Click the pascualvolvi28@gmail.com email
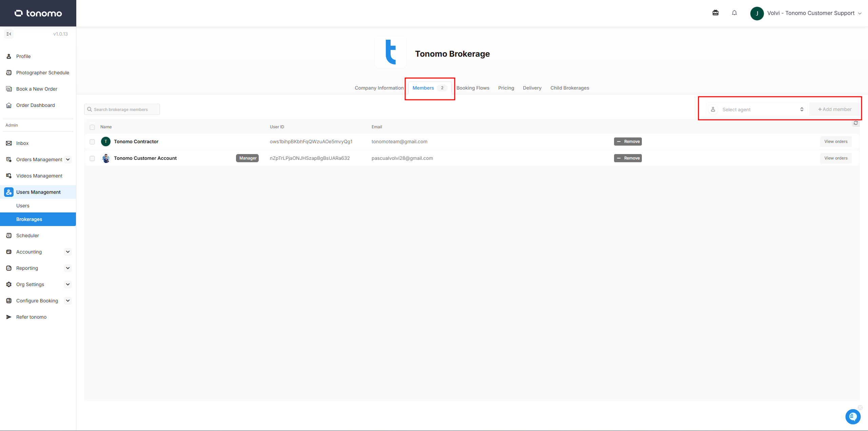 coord(402,158)
